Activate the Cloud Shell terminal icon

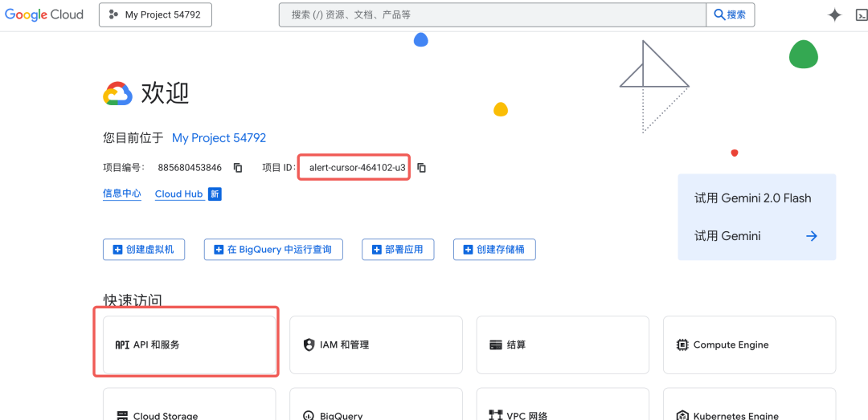point(862,15)
